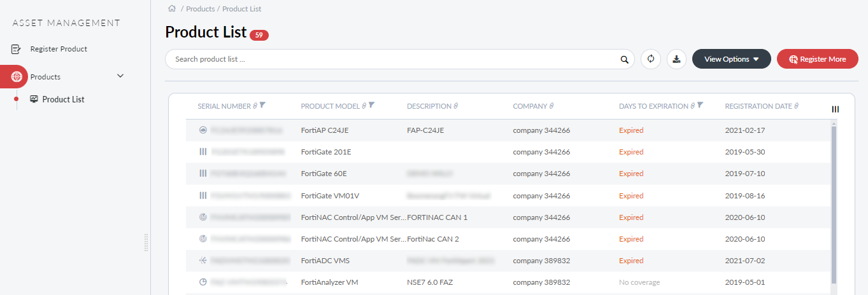The image size is (868, 295).
Task: Open the View Options dropdown
Action: tap(731, 59)
